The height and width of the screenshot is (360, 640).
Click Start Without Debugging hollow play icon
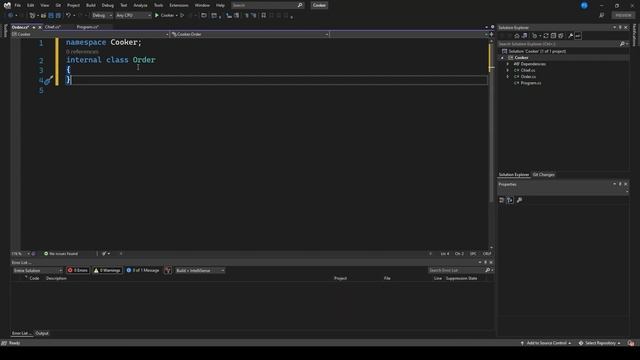(182, 16)
